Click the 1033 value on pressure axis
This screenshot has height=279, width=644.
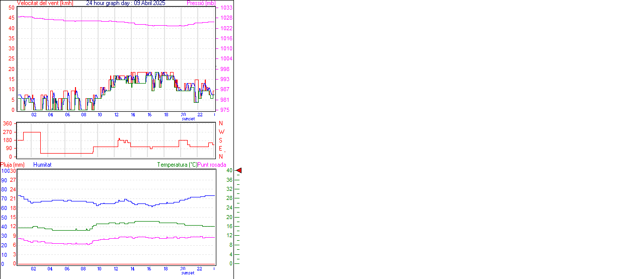(226, 8)
